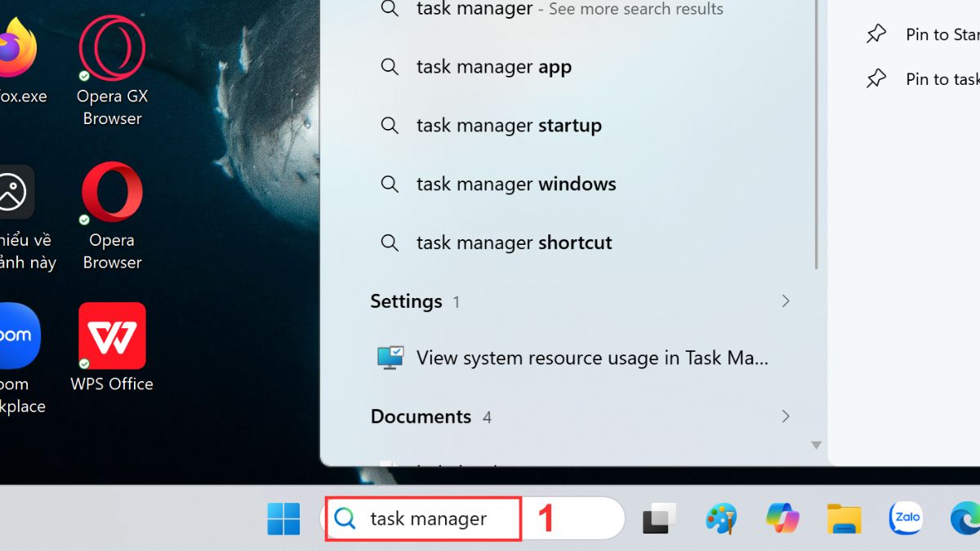Open the Windows Start menu button
Image resolution: width=980 pixels, height=551 pixels.
pos(284,518)
